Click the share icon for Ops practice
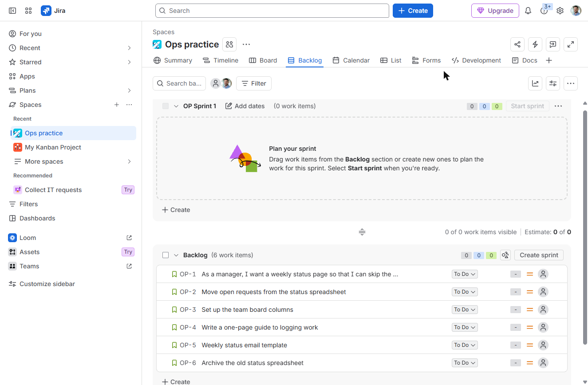This screenshot has height=385, width=588. click(517, 44)
